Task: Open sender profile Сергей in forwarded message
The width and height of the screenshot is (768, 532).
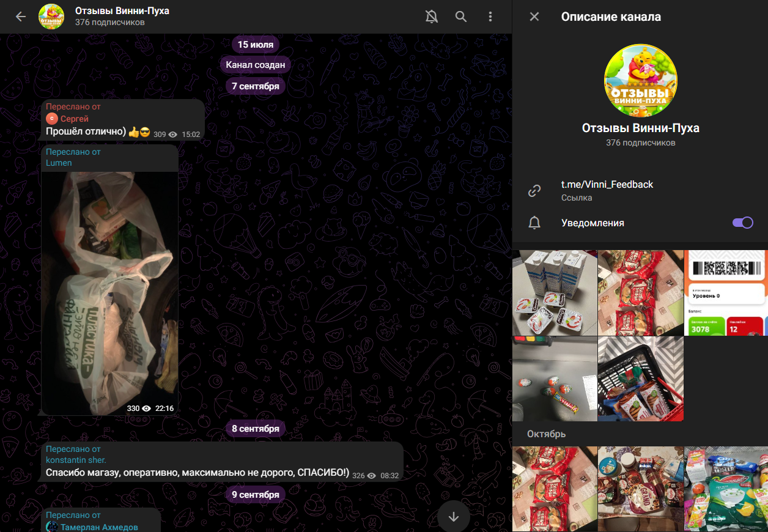Action: 74,119
